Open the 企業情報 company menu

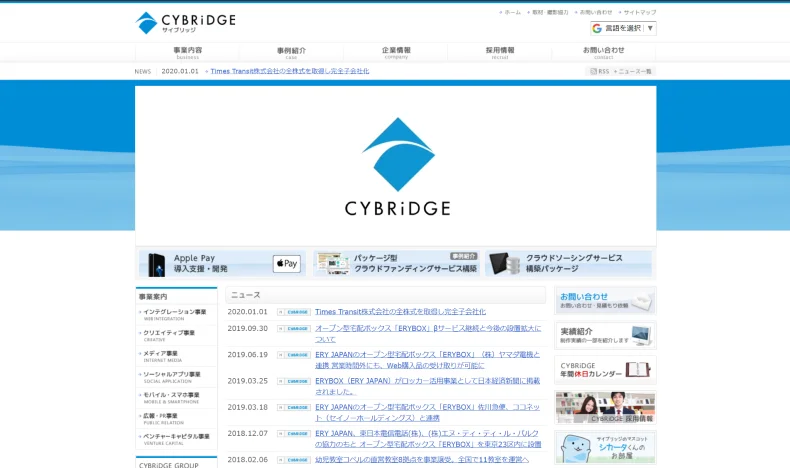tap(396, 52)
